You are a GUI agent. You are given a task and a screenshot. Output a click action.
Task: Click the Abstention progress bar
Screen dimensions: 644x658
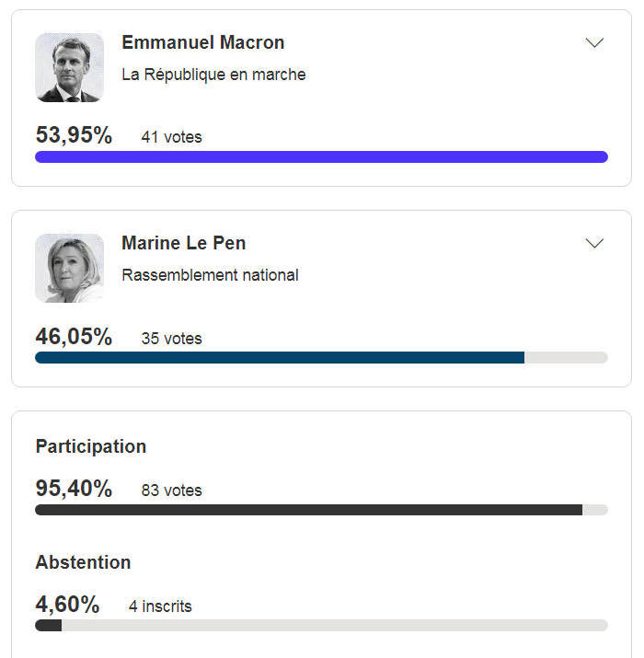[x=321, y=625]
